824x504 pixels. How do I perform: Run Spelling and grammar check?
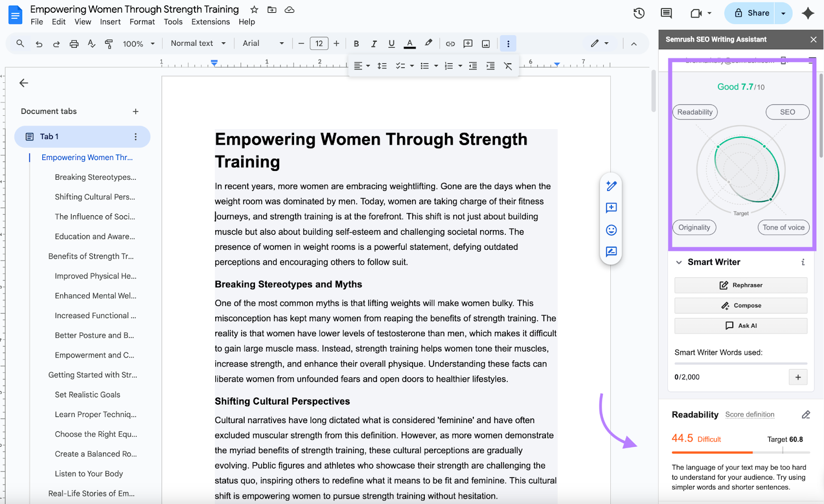pyautogui.click(x=91, y=43)
